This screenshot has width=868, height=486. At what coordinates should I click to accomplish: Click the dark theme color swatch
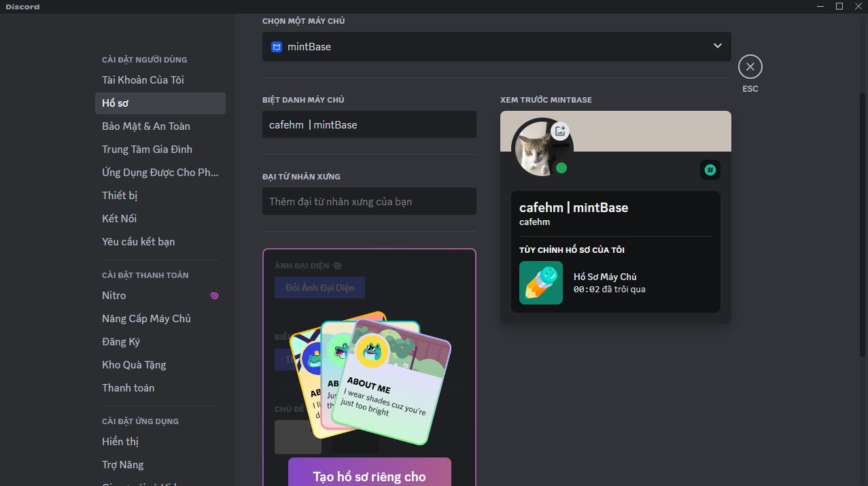(x=355, y=437)
